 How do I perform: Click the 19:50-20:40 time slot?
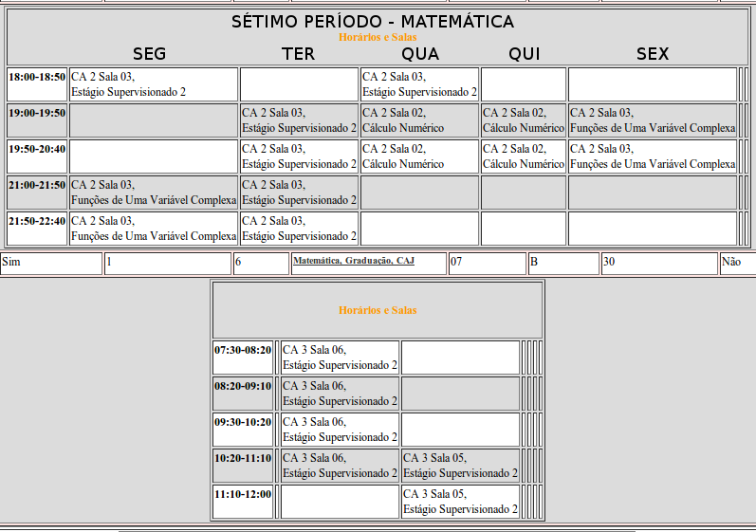[37, 156]
